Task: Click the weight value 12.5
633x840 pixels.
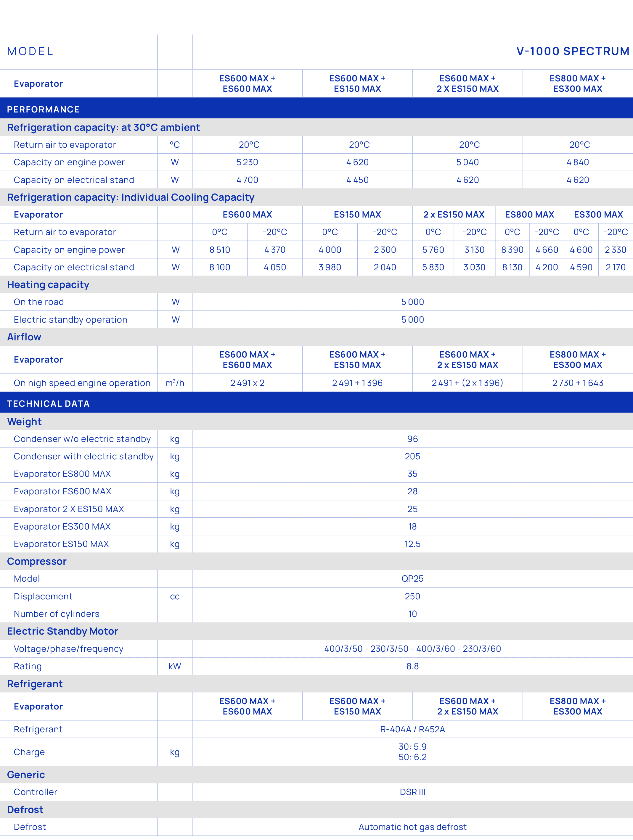Action: coord(413,544)
